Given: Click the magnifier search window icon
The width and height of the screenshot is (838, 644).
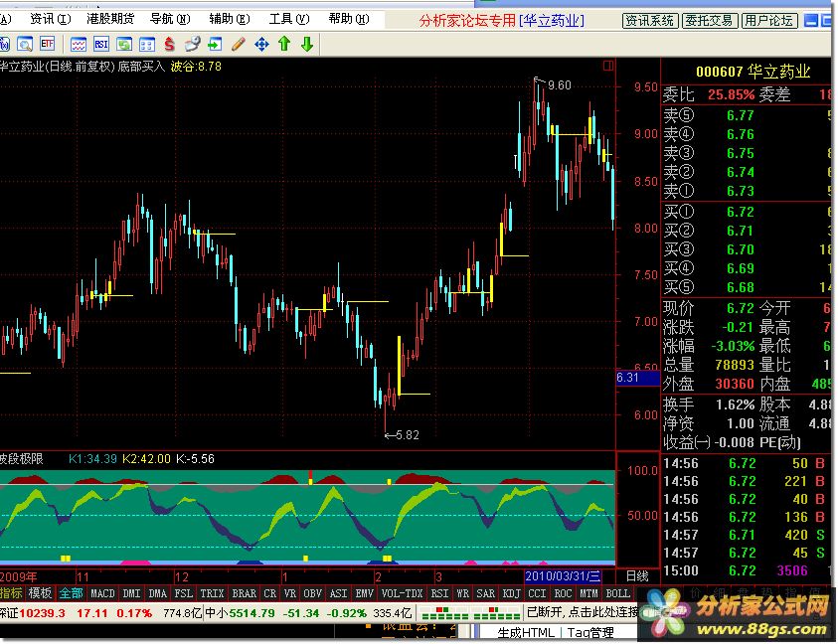Looking at the screenshot, I should (25, 45).
